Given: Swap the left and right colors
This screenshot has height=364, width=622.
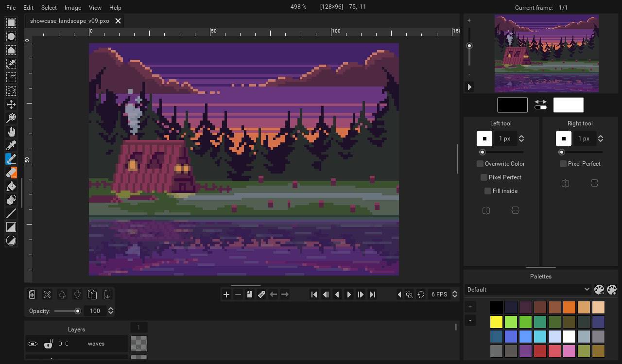Looking at the screenshot, I should [540, 105].
